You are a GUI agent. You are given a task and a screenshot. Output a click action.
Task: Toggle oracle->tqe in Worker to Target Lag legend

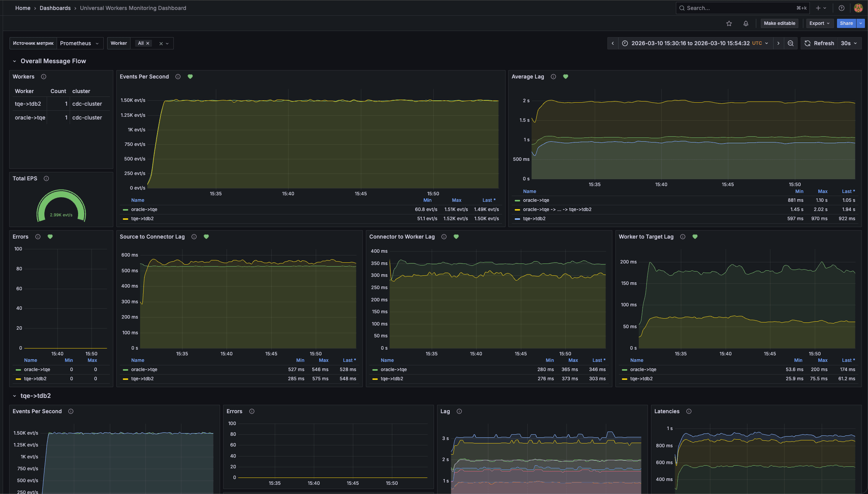click(643, 370)
